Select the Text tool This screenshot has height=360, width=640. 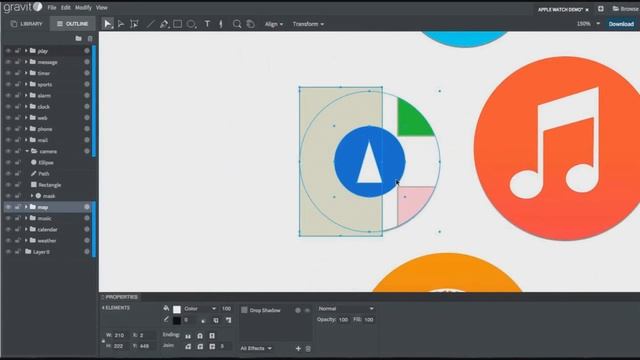pos(207,24)
